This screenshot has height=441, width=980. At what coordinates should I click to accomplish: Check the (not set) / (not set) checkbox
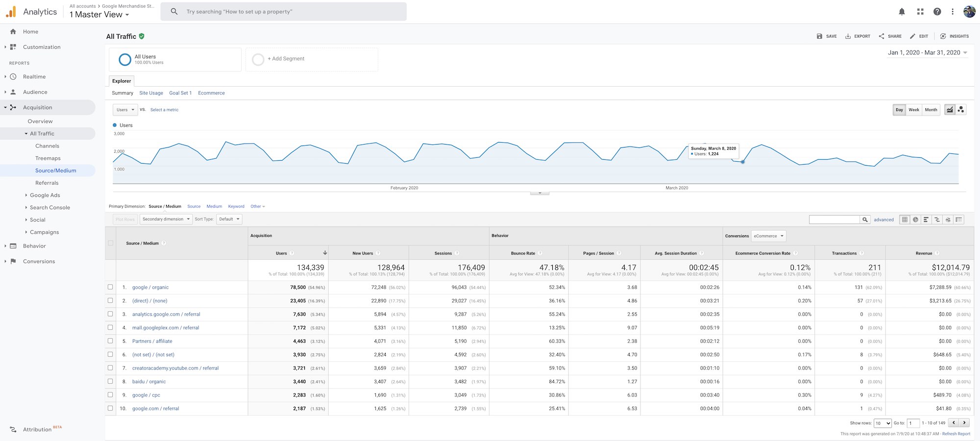pyautogui.click(x=110, y=354)
